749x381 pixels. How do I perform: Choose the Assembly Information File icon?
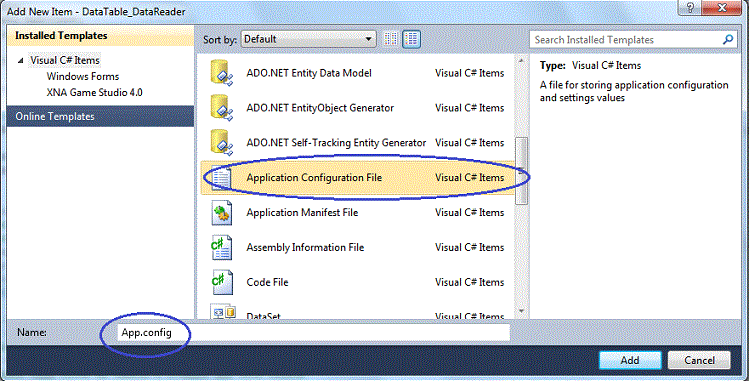[222, 247]
